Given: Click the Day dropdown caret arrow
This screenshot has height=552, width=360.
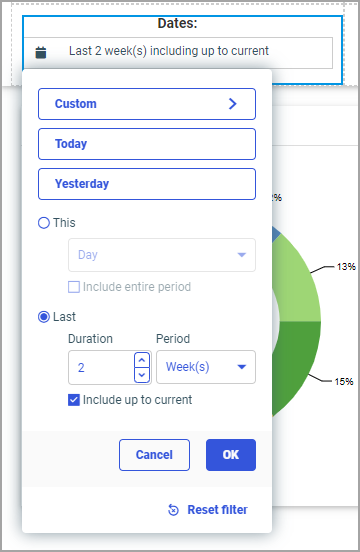Looking at the screenshot, I should point(242,255).
